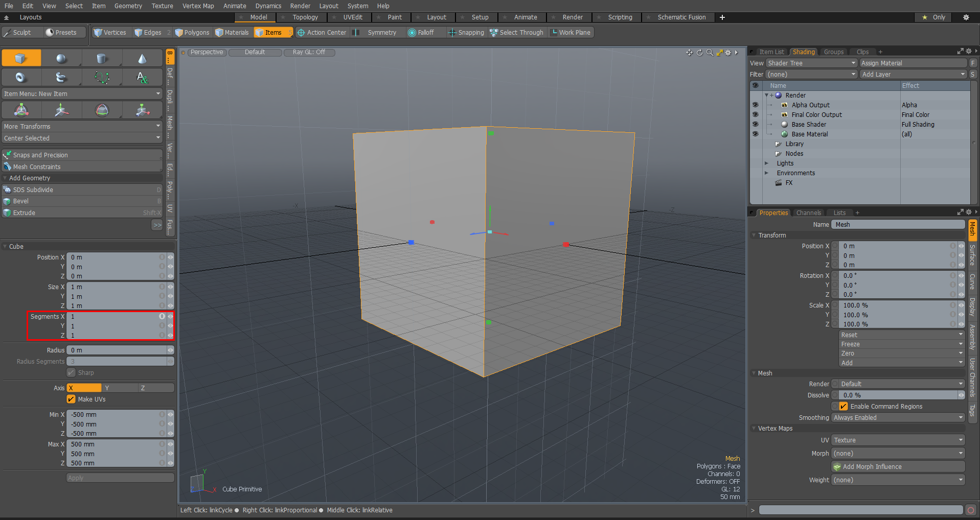980x520 pixels.
Task: Expand the Environments tree item
Action: point(766,173)
